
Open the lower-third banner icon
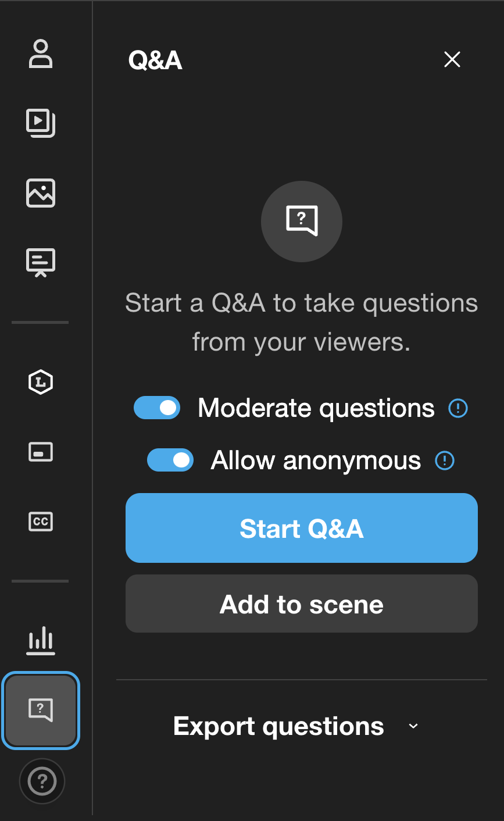click(x=41, y=452)
